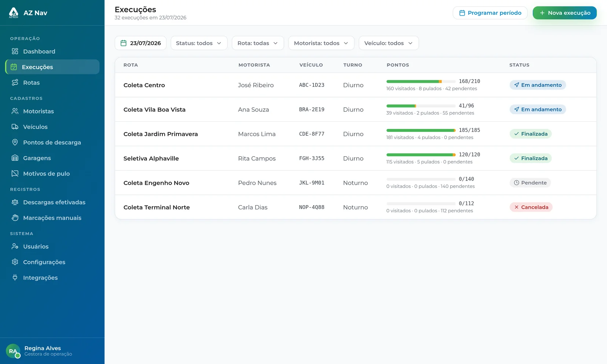Image resolution: width=607 pixels, height=364 pixels.
Task: Click the Motivos de pulo icon
Action: click(15, 173)
